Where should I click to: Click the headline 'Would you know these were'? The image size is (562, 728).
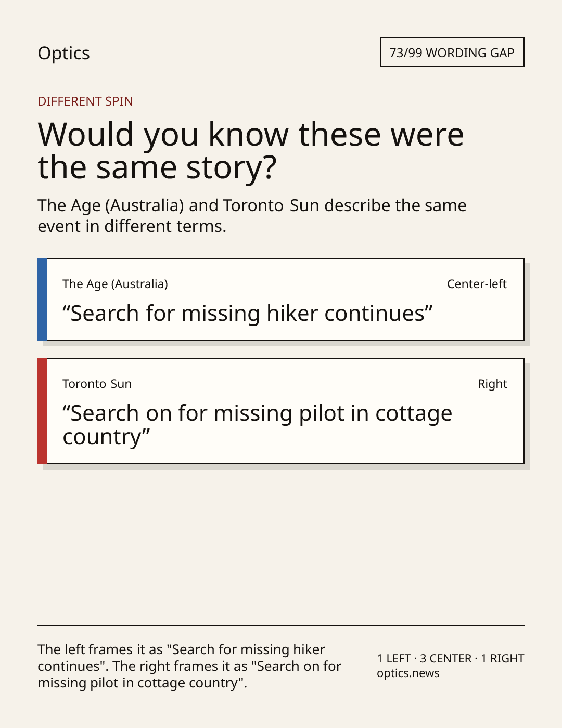(x=251, y=134)
